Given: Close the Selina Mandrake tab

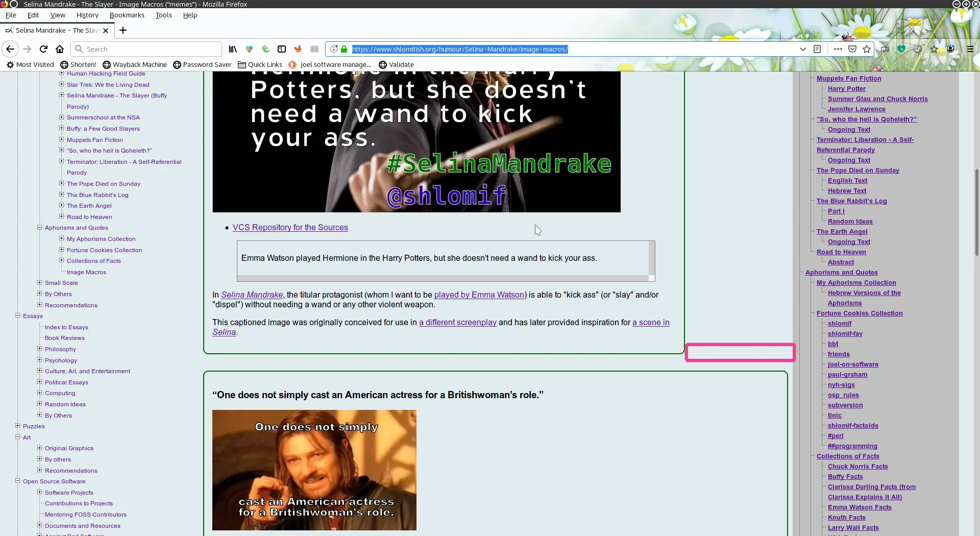Looking at the screenshot, I should 106,31.
